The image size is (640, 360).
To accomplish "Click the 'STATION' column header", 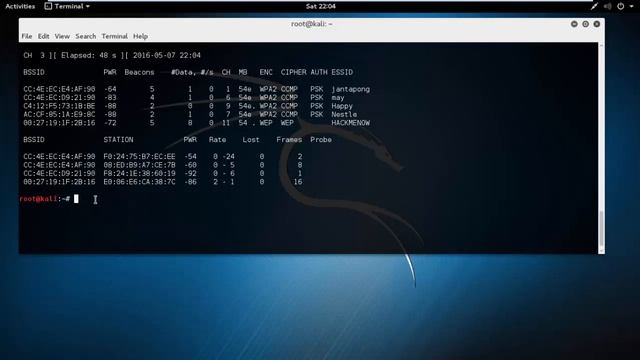I will pos(118,140).
